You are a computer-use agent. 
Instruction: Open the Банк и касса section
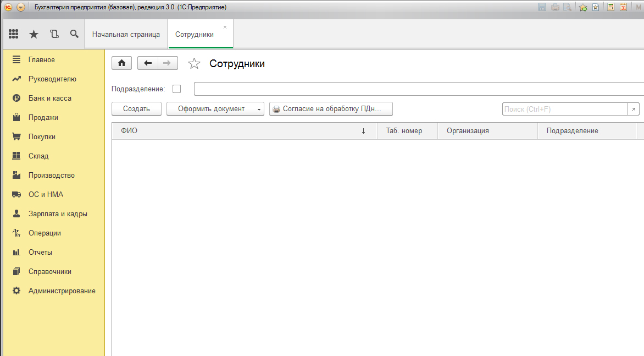50,98
